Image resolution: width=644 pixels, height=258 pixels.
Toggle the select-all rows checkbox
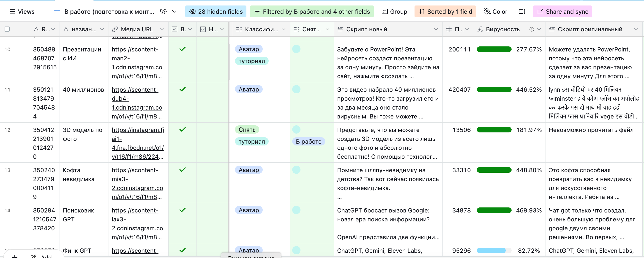[x=7, y=29]
